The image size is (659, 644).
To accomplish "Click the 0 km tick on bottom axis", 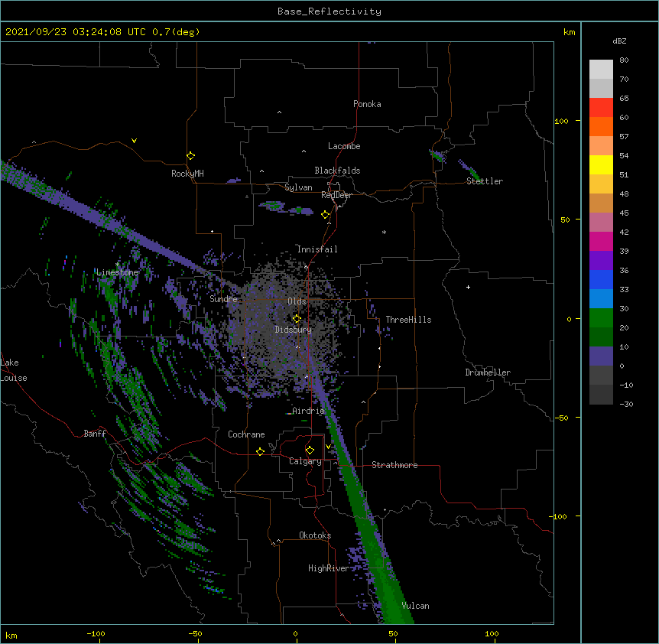I will point(295,633).
